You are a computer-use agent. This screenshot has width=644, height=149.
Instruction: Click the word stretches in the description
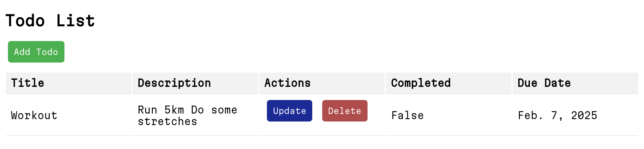pyautogui.click(x=167, y=122)
